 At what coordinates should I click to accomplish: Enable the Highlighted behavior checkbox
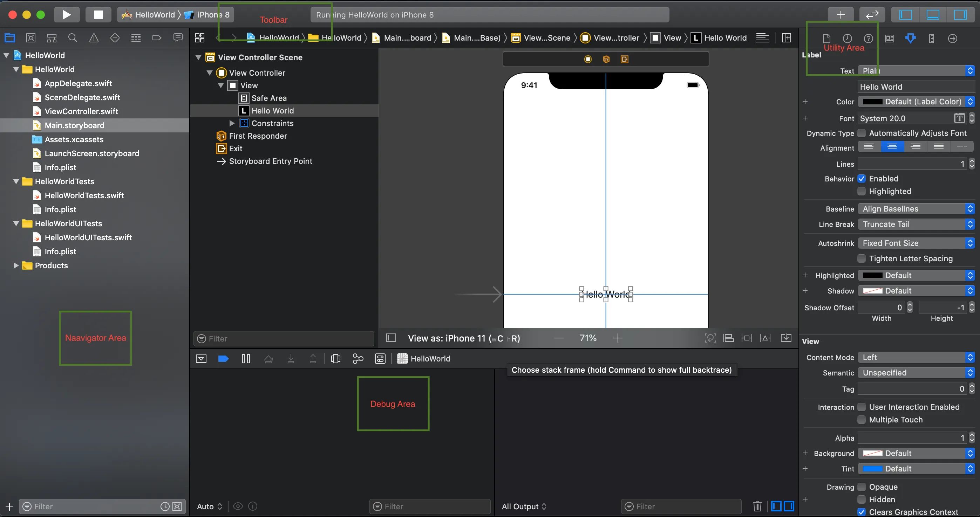862,191
